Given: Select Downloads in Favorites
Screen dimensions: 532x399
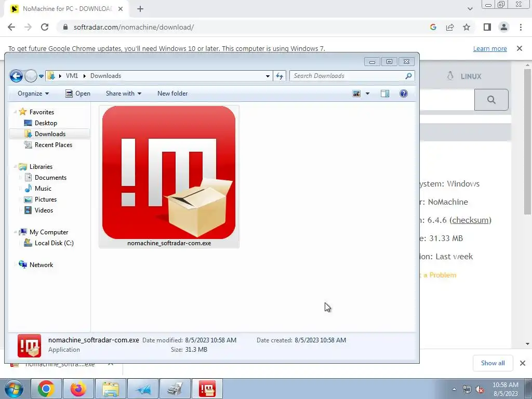Looking at the screenshot, I should pos(49,134).
